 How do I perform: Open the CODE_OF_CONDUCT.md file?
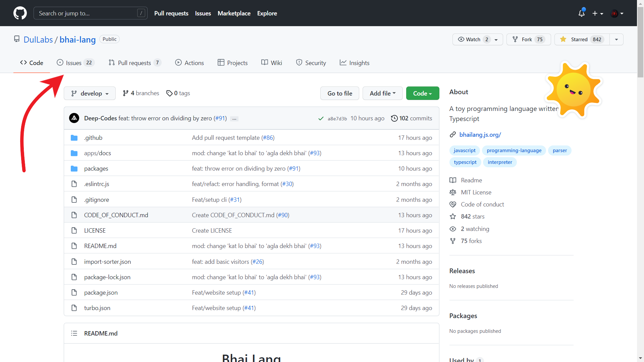point(116,215)
